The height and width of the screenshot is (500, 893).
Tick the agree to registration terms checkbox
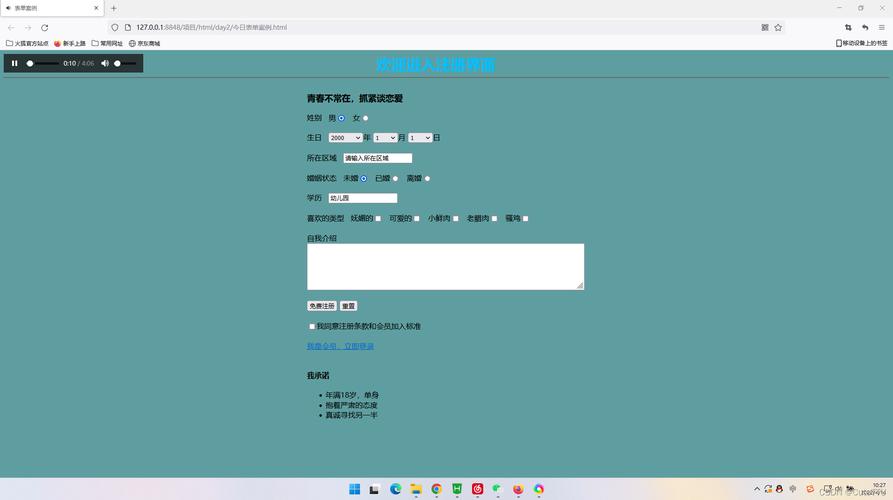click(x=312, y=326)
